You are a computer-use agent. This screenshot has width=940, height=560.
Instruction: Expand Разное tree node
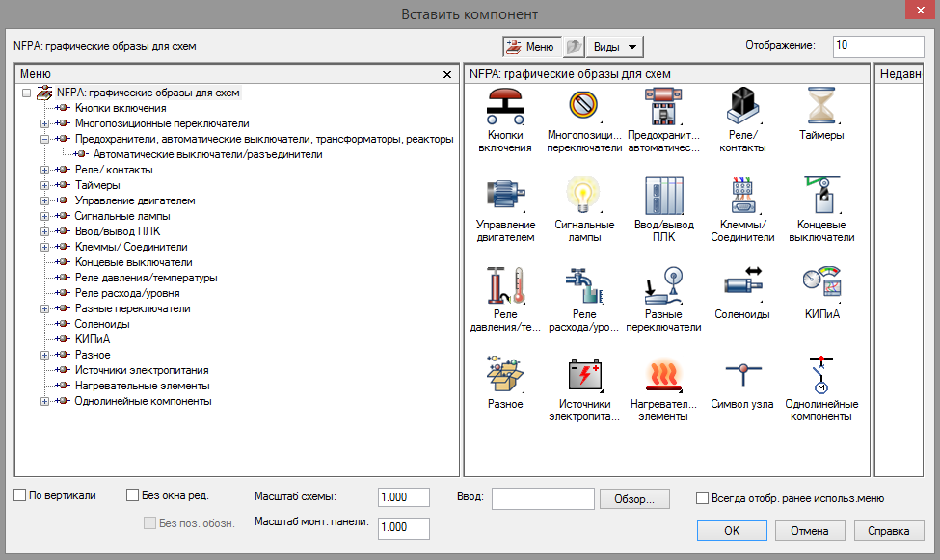click(x=44, y=355)
